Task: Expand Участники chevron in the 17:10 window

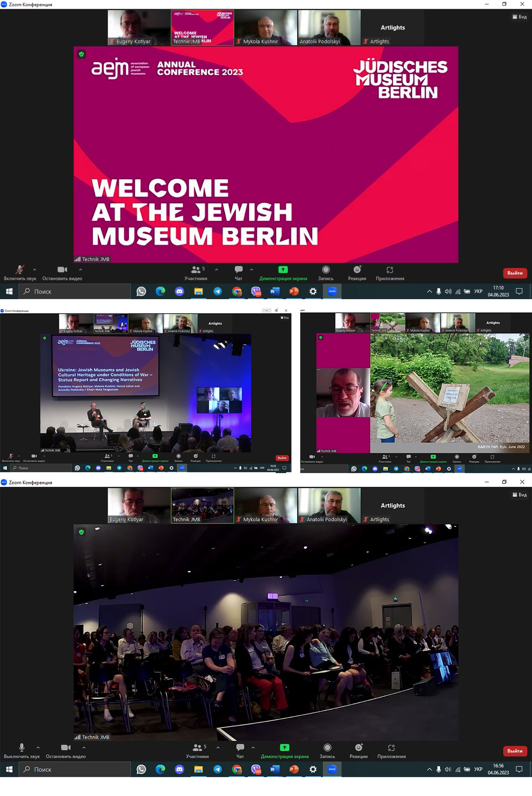Action: click(216, 270)
